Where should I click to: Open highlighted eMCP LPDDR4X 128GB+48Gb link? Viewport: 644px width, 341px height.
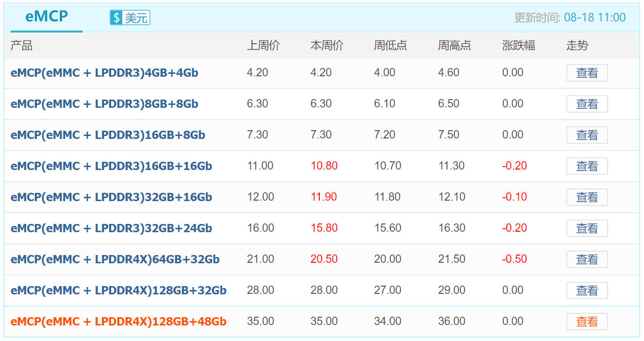(118, 322)
